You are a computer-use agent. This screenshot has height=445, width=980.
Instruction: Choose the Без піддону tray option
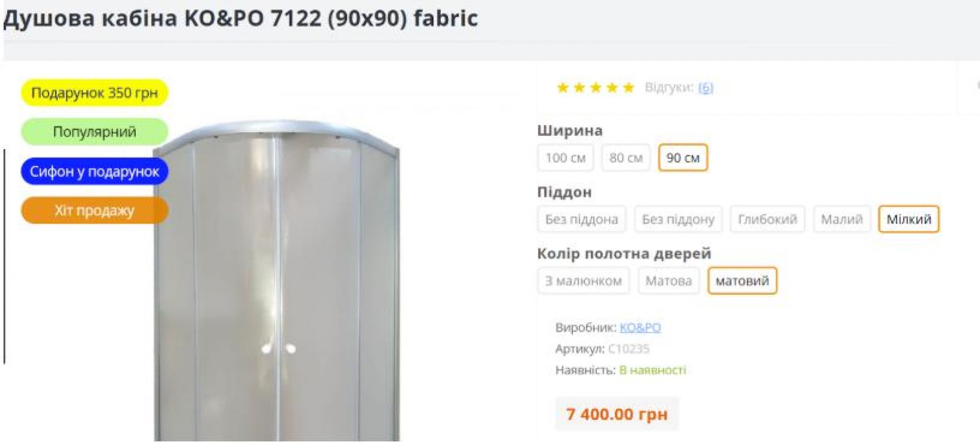click(x=678, y=219)
